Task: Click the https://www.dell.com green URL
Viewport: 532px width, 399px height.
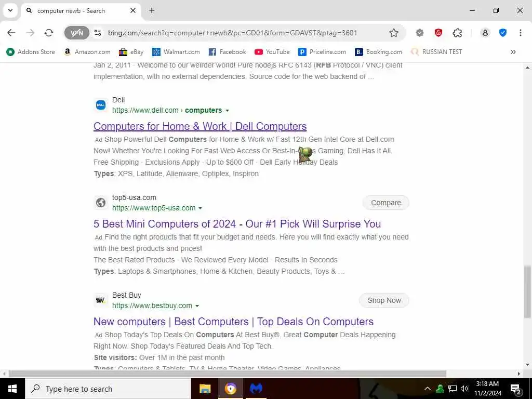Action: pos(145,110)
